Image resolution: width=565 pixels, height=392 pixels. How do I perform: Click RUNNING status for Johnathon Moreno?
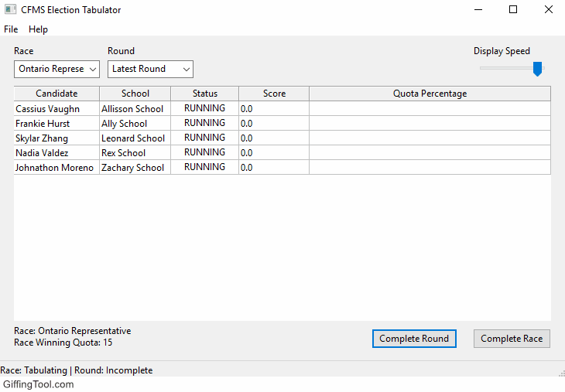point(204,167)
